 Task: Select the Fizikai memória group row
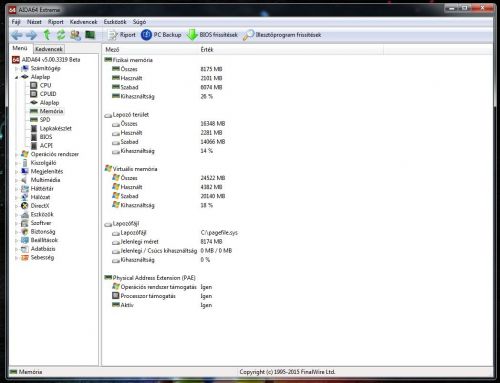point(129,60)
